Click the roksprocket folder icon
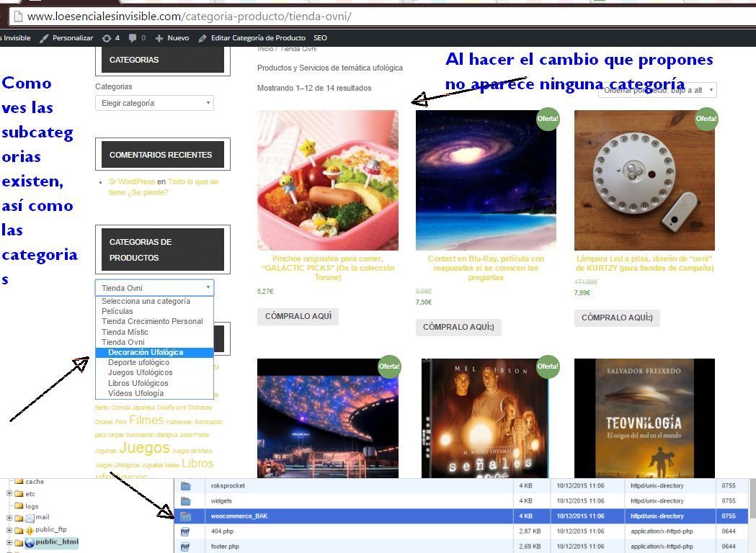This screenshot has height=553, width=756. tap(186, 486)
